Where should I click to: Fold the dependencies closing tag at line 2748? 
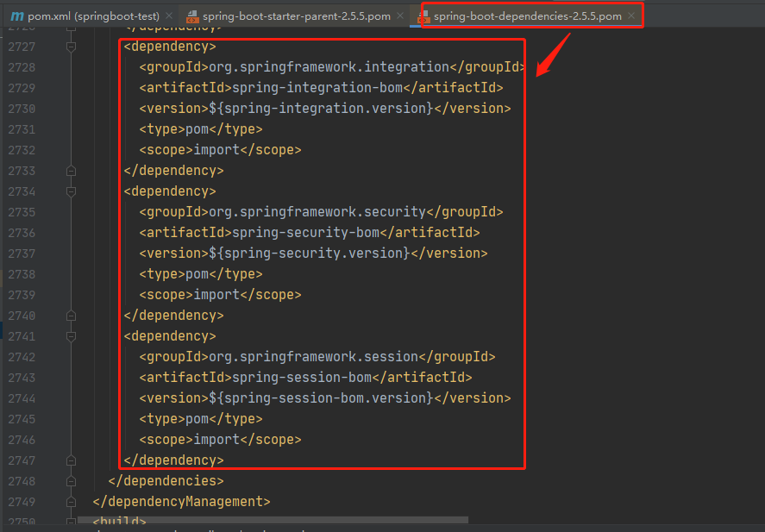72,481
